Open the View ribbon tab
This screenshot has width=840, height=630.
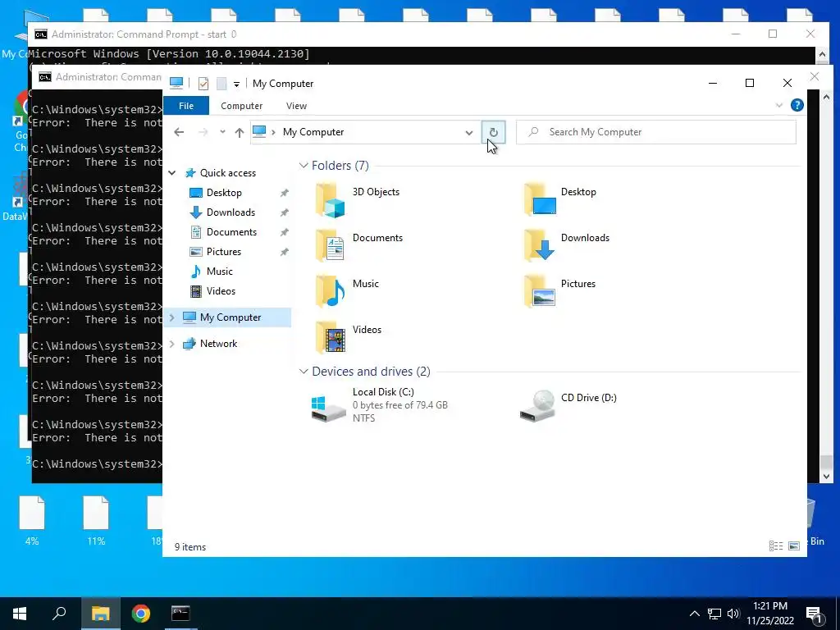pyautogui.click(x=296, y=106)
